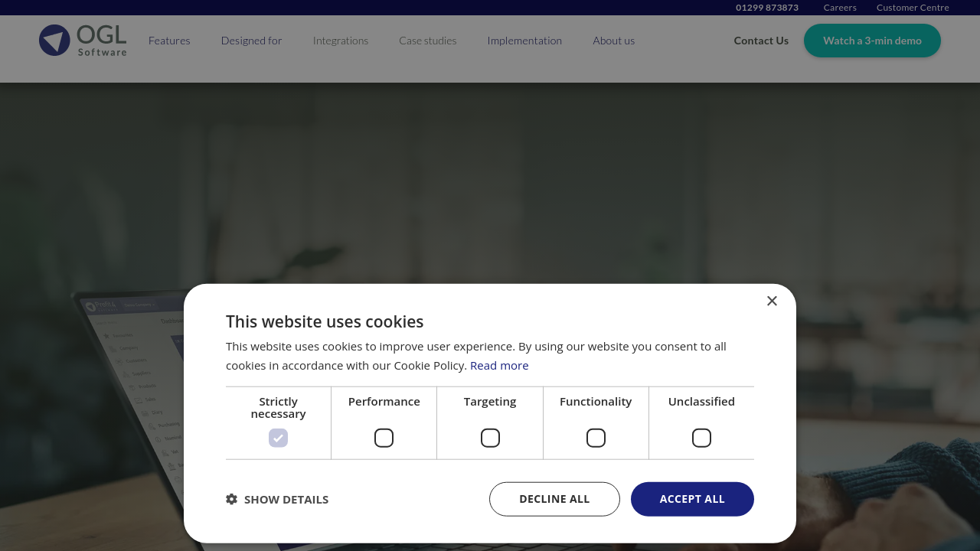This screenshot has height=551, width=980.
Task: Open the Implementation menu
Action: (524, 41)
